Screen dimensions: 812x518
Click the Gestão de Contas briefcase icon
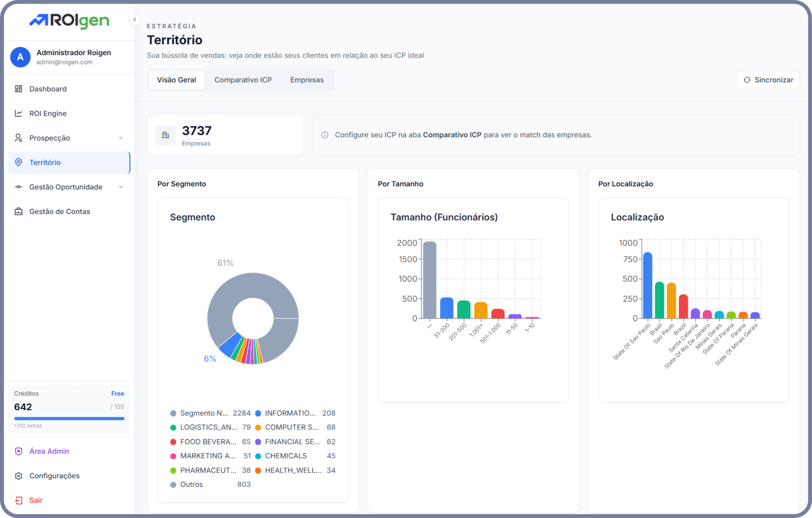coord(19,212)
